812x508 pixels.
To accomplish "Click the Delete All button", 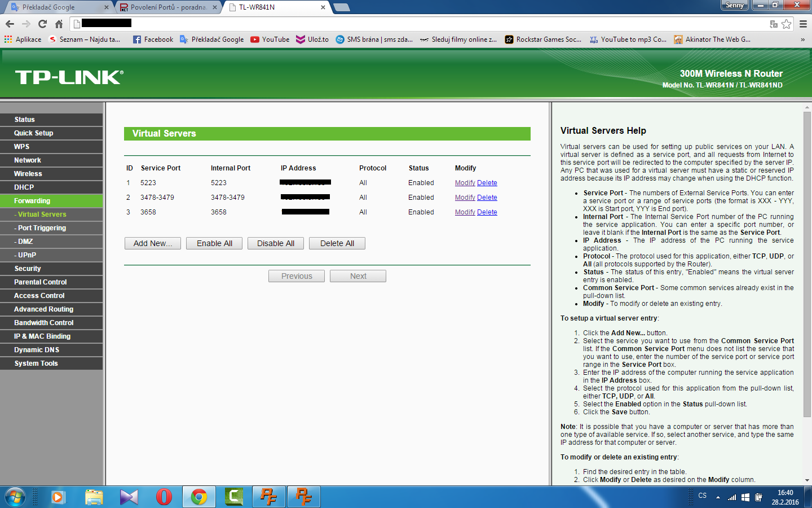I will (x=337, y=243).
